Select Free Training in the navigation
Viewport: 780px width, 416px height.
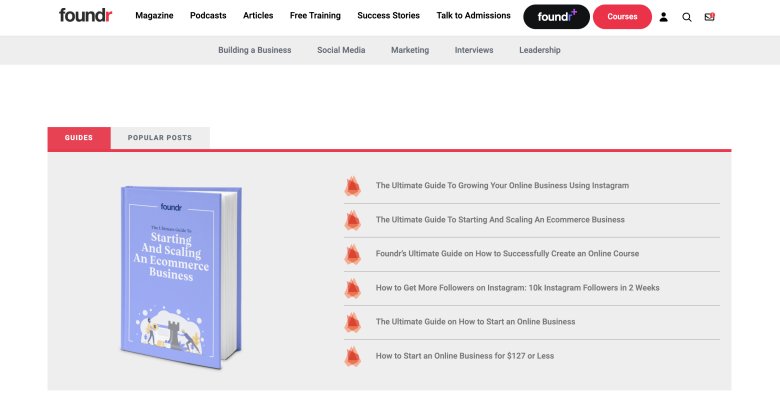click(315, 15)
